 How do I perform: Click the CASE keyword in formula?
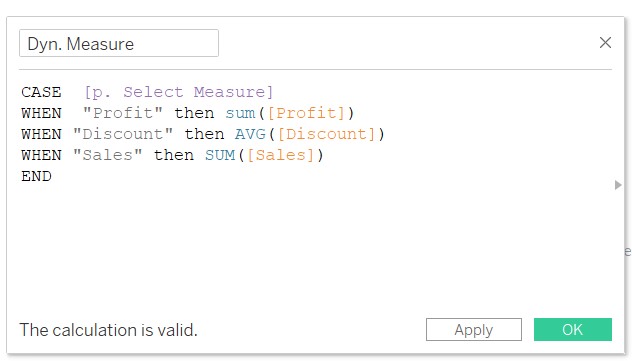click(41, 92)
